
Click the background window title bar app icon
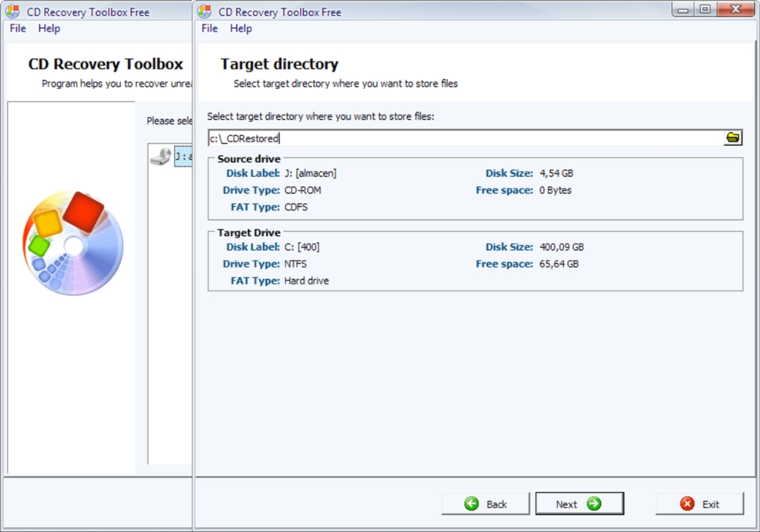tap(13, 11)
